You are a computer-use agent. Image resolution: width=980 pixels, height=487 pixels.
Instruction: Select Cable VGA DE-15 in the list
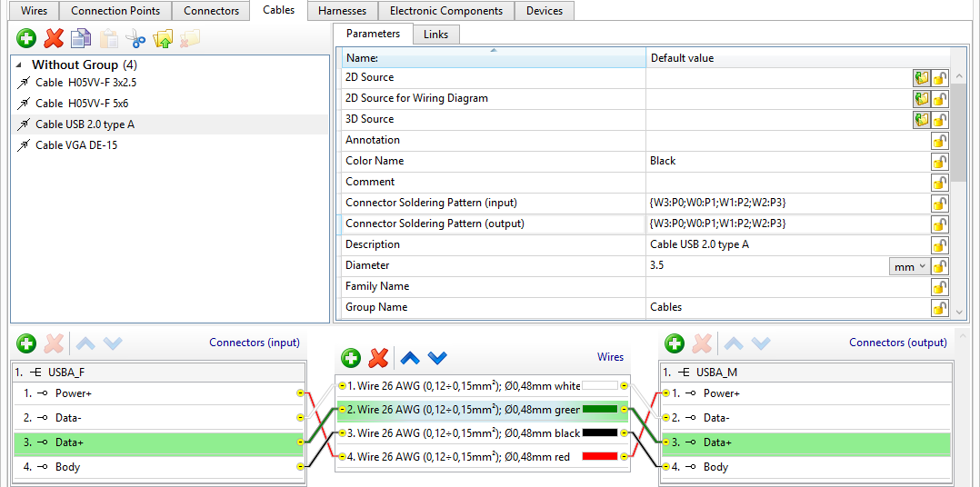[x=76, y=145]
